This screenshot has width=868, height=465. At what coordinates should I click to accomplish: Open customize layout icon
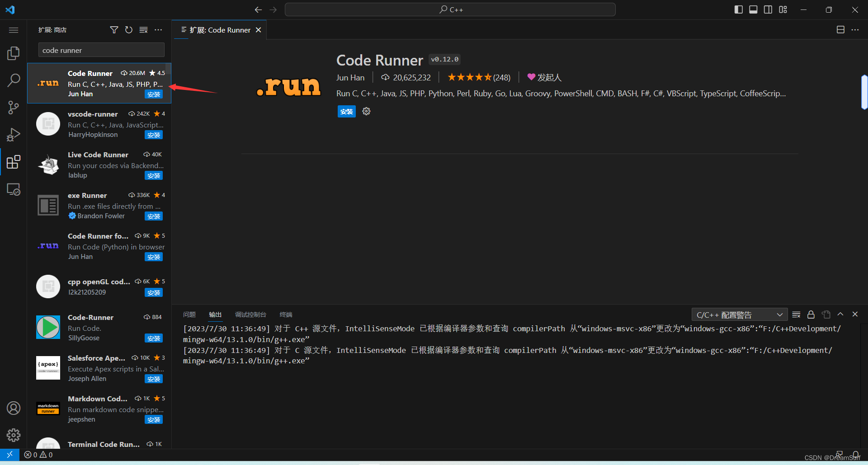coord(783,9)
